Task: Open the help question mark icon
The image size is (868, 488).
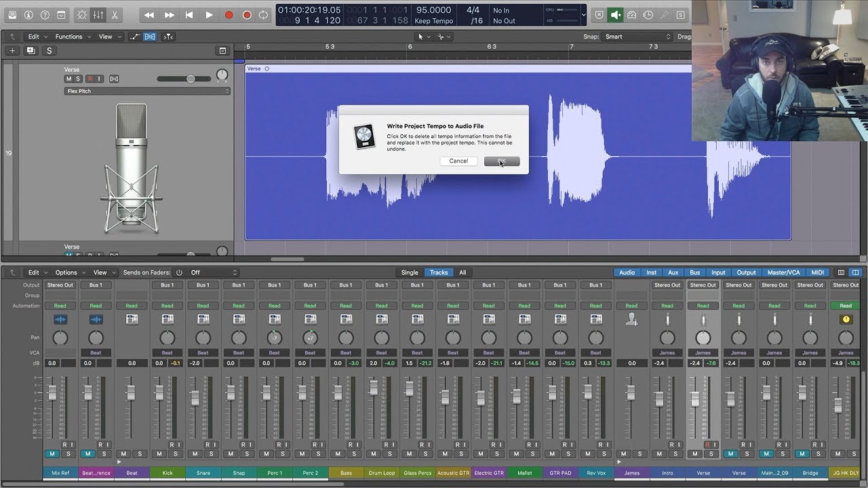Action: [44, 14]
